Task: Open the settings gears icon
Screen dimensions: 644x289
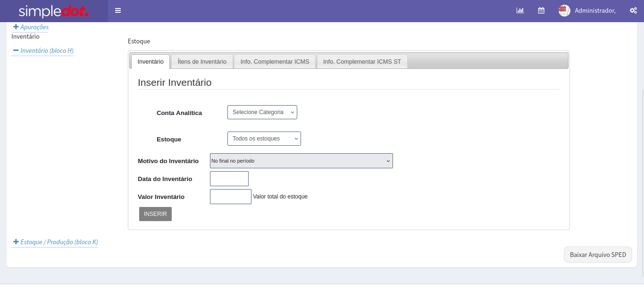Action: 633,10
